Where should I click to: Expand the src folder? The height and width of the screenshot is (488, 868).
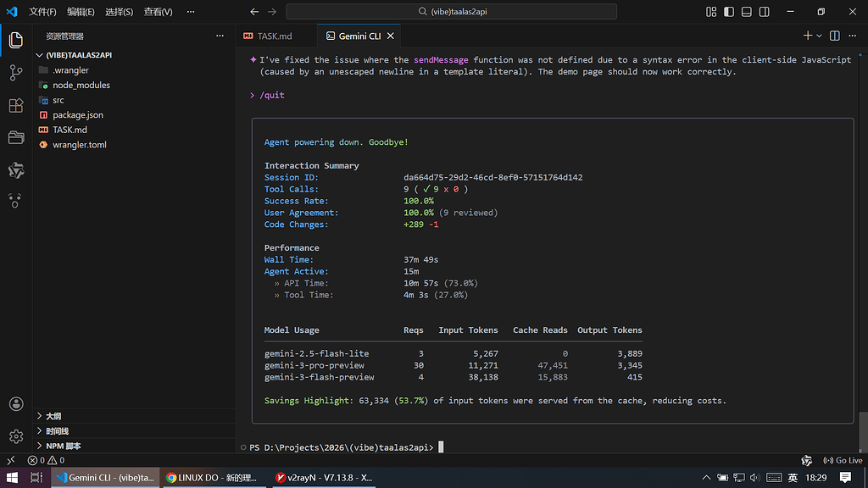click(x=134, y=100)
